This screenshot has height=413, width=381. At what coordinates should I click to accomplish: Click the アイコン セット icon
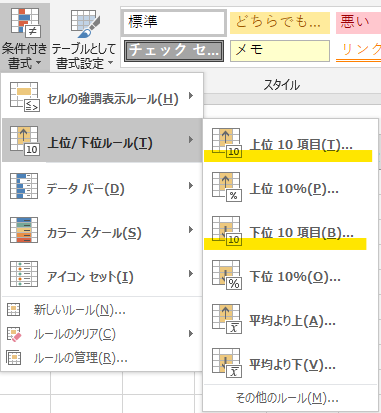[24, 274]
